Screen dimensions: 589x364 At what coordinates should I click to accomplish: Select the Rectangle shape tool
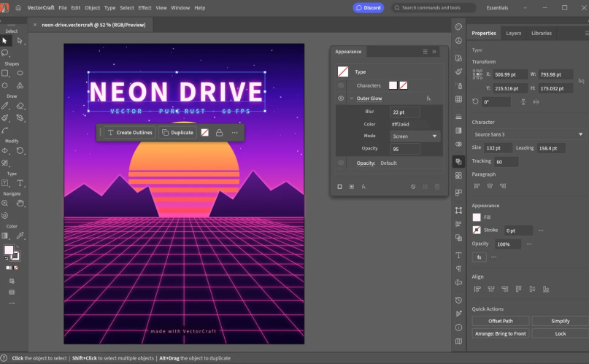point(5,73)
